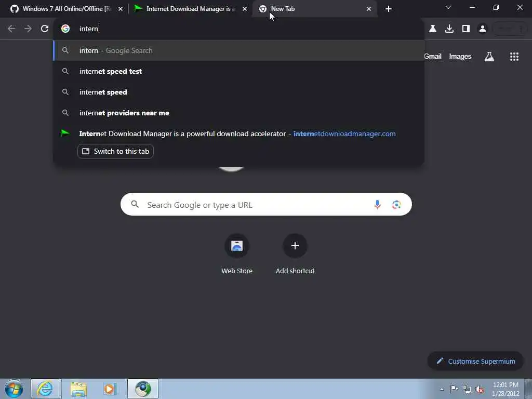Click the Switch to this tab button

115,151
